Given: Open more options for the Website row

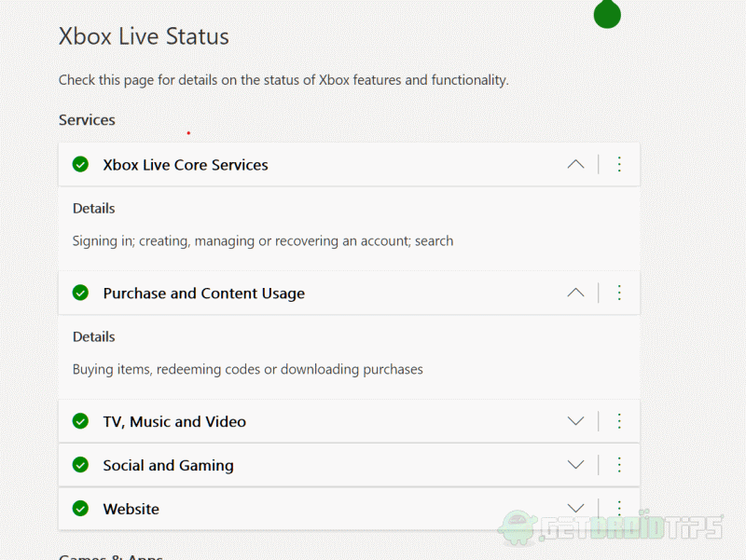Looking at the screenshot, I should [619, 508].
